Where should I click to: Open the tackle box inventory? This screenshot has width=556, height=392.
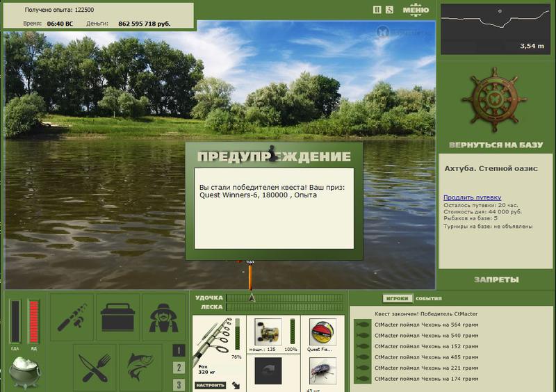(117, 318)
